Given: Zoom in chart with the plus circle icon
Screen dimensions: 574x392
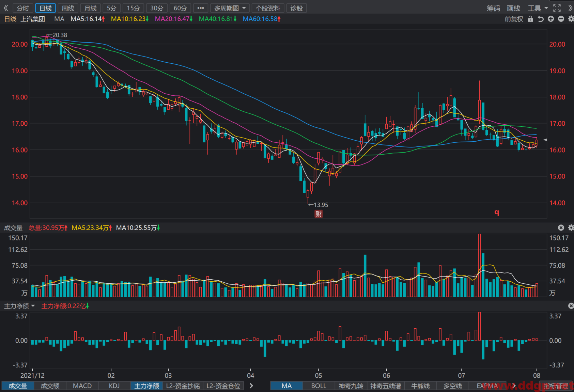Looking at the screenshot, I should [551, 19].
